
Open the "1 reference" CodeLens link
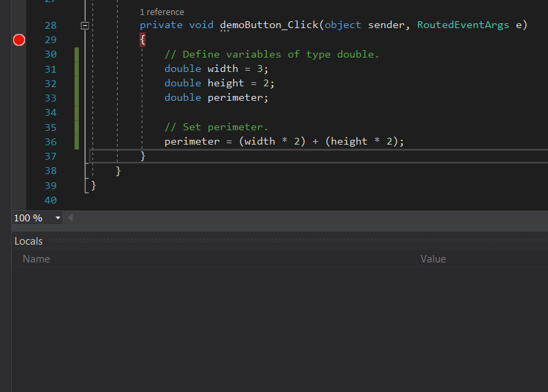[x=162, y=12]
